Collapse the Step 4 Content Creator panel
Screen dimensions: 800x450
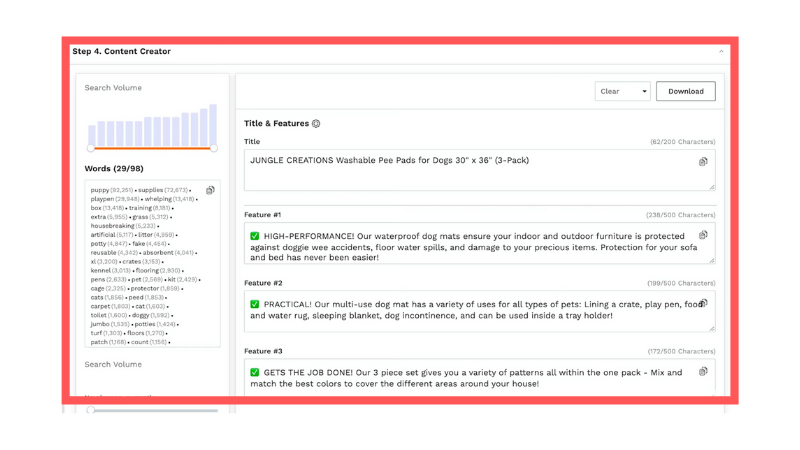721,52
